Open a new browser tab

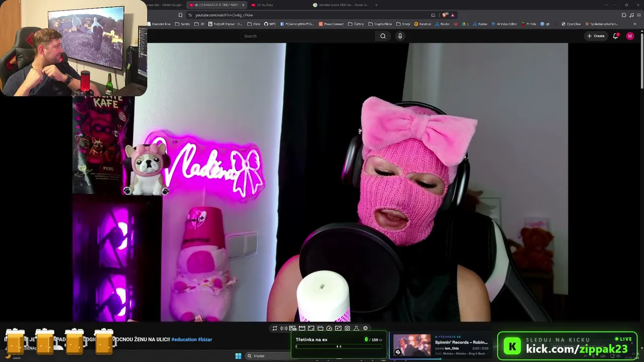[x=376, y=5]
